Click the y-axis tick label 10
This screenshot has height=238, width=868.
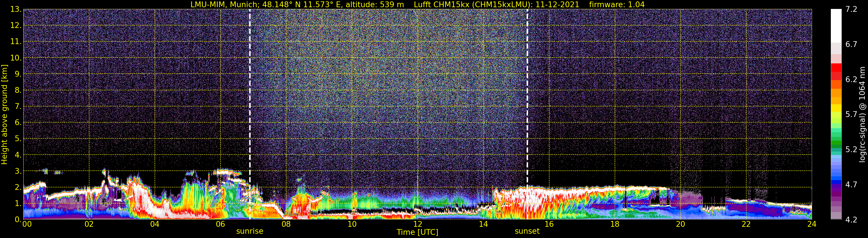pyautogui.click(x=16, y=58)
